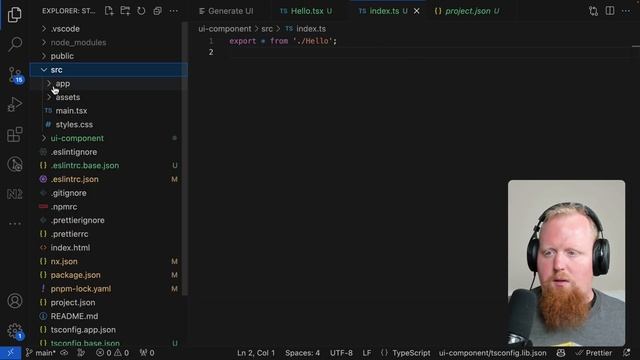Create a new file in Explorer
640x360 pixels.
(109, 11)
